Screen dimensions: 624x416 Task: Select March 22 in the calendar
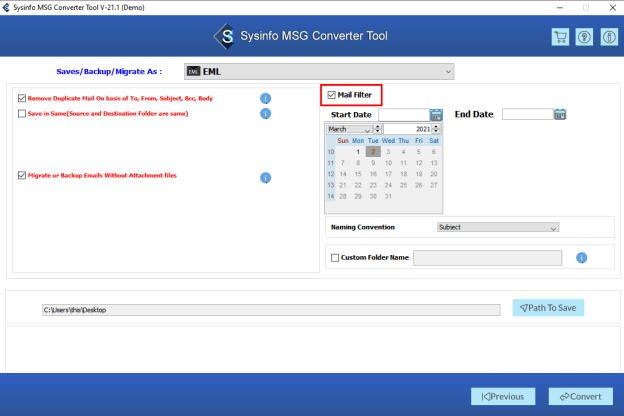pyautogui.click(x=358, y=185)
